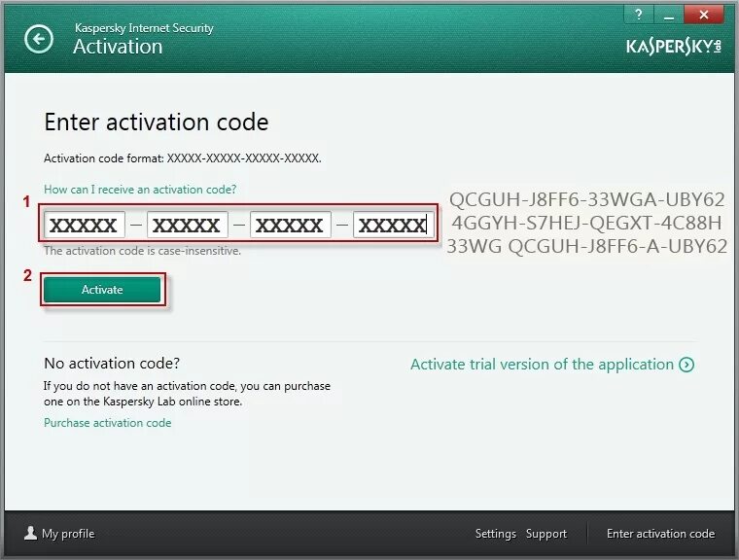Image resolution: width=739 pixels, height=560 pixels.
Task: Click the circled arrow next to trial activation
Action: pyautogui.click(x=686, y=365)
